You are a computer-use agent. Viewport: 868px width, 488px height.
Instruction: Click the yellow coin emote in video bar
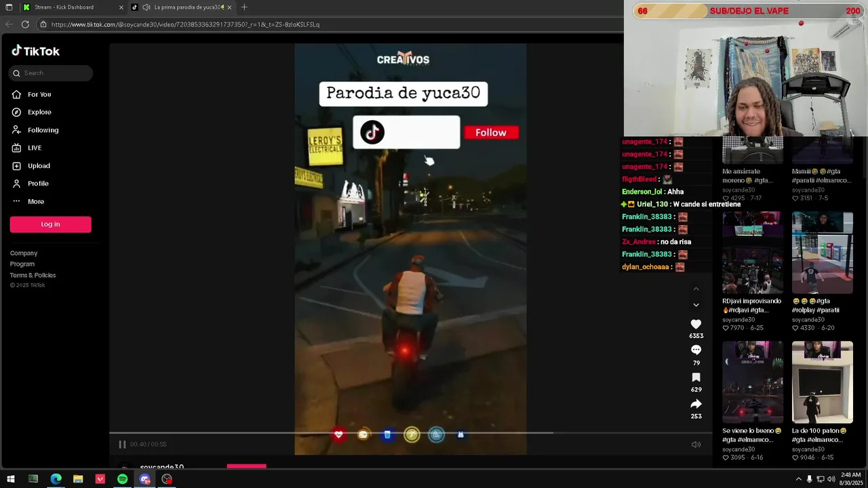click(412, 434)
